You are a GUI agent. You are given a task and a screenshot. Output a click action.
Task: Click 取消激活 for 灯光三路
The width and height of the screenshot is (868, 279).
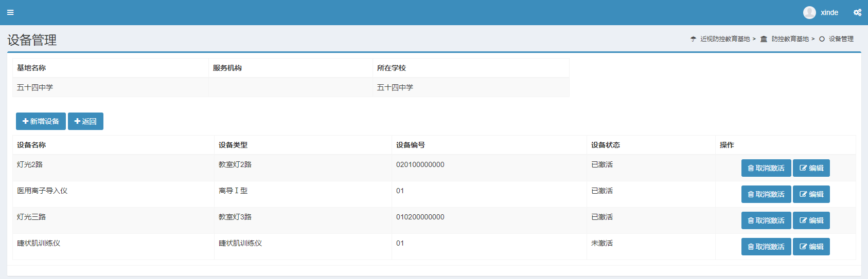pos(766,220)
